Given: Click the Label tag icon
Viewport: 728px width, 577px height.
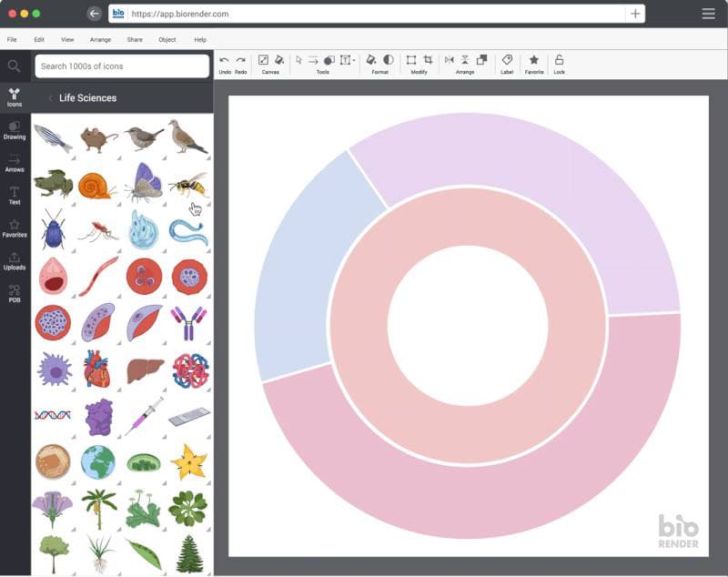Looking at the screenshot, I should (507, 60).
